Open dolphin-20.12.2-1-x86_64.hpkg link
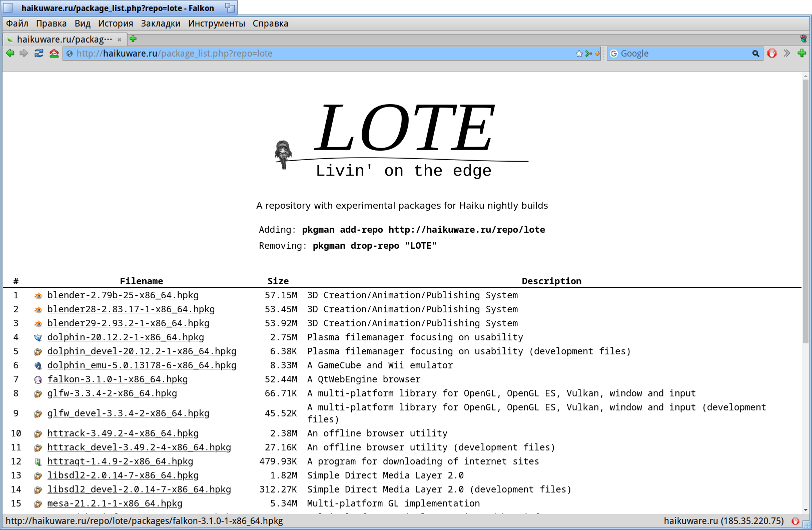 pyautogui.click(x=126, y=337)
